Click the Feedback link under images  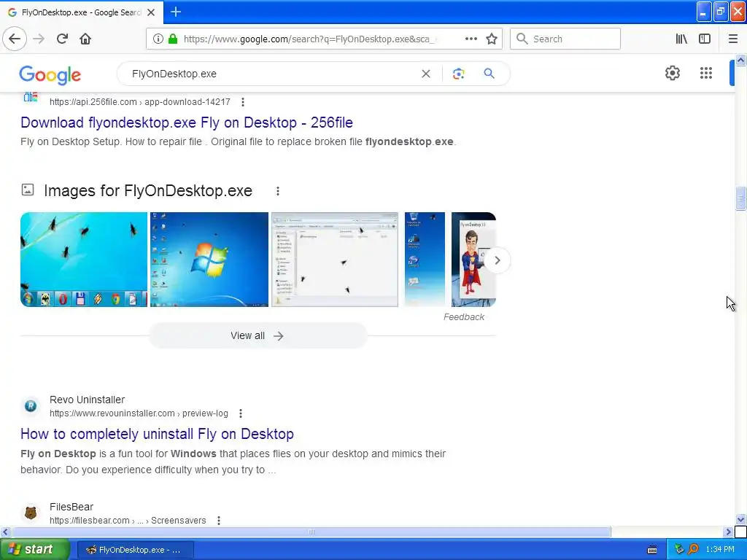coord(463,317)
